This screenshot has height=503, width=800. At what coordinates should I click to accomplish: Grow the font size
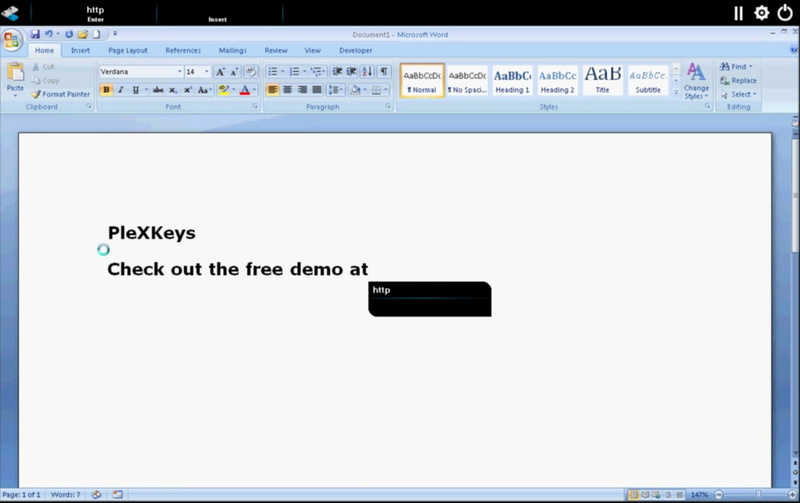[220, 72]
